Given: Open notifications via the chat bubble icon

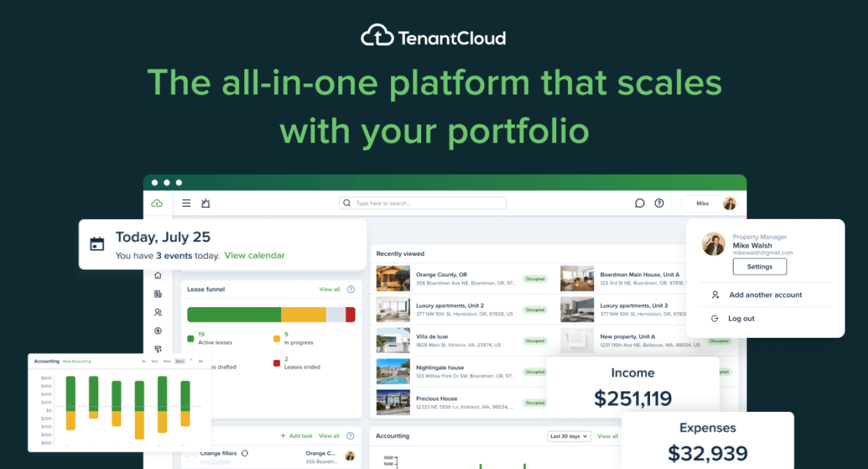Looking at the screenshot, I should click(x=639, y=203).
